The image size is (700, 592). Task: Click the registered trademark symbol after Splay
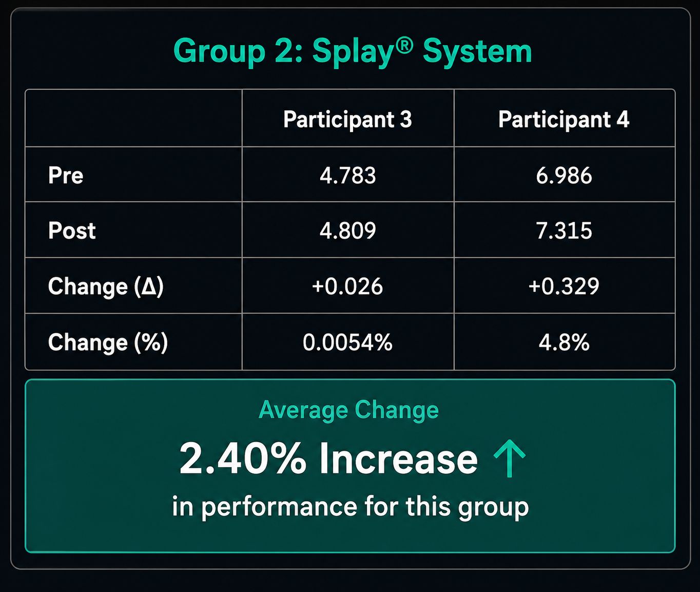[x=404, y=46]
